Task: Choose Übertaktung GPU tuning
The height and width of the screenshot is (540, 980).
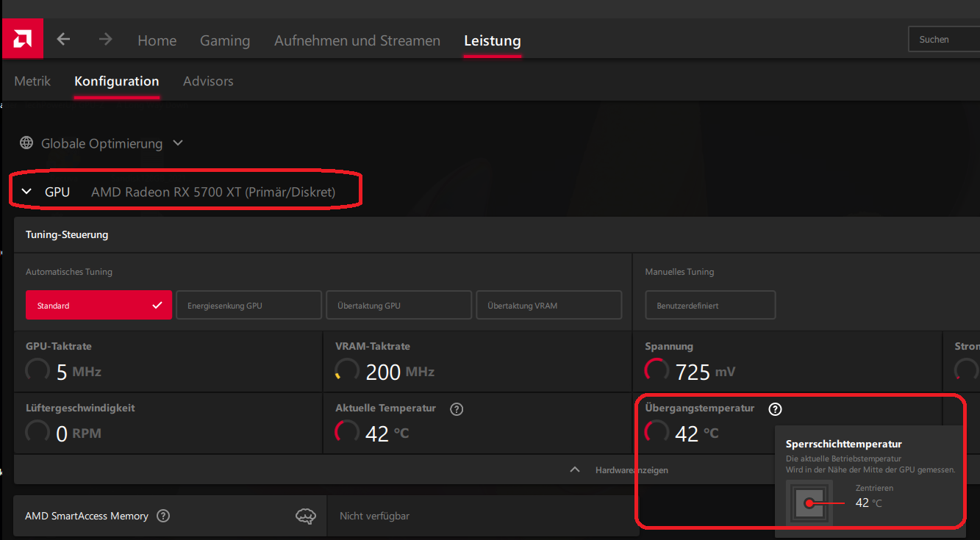Action: 398,305
